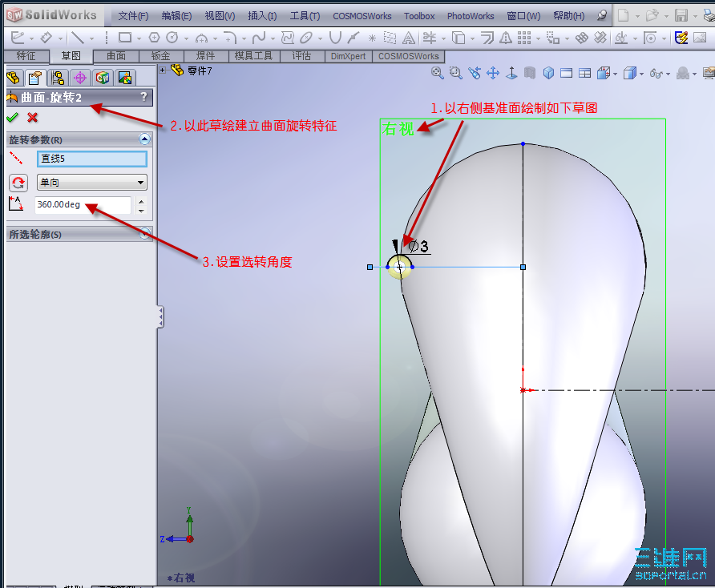The height and width of the screenshot is (588, 715).
Task: Select the Rectangle sketch tool
Action: pos(125,38)
